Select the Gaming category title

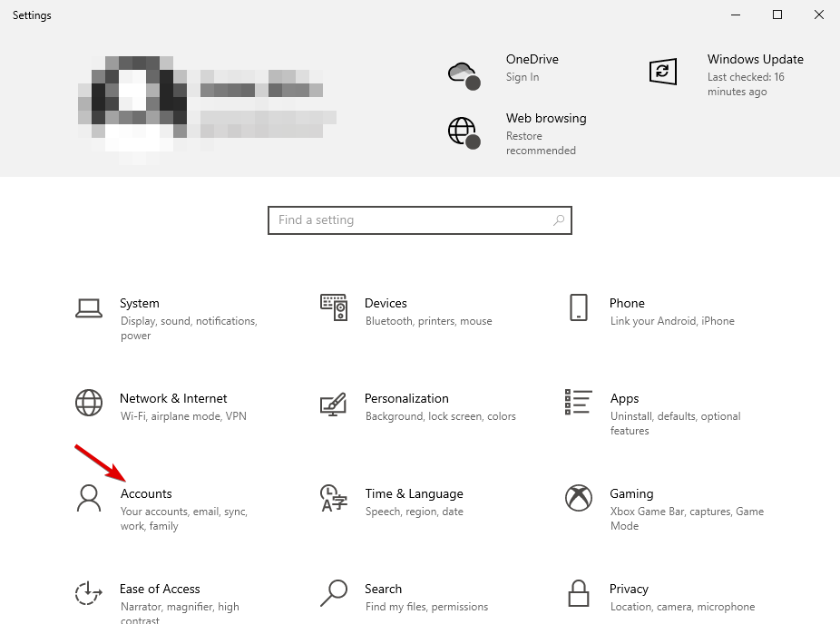tap(631, 493)
